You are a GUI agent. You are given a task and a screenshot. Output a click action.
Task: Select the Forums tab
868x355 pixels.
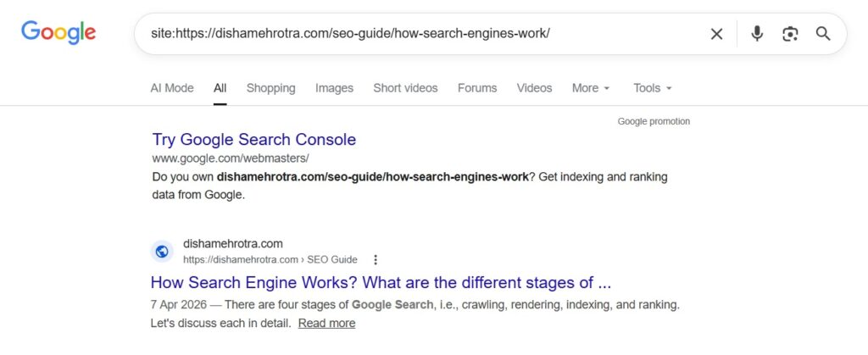click(477, 88)
